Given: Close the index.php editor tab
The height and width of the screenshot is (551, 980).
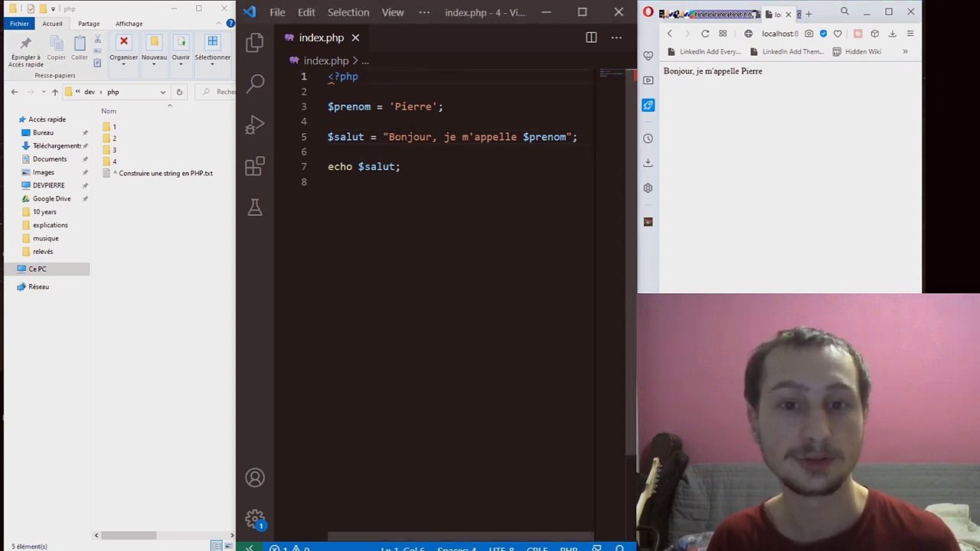Looking at the screenshot, I should pyautogui.click(x=355, y=37).
